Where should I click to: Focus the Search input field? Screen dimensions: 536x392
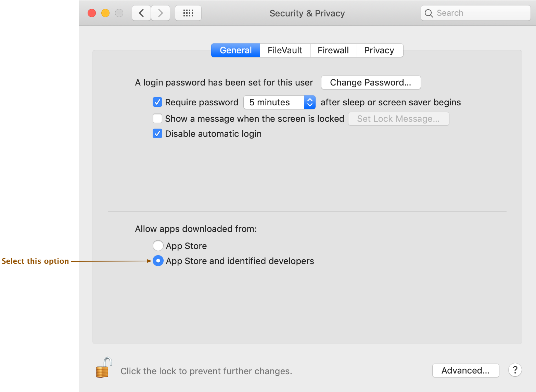tap(476, 13)
